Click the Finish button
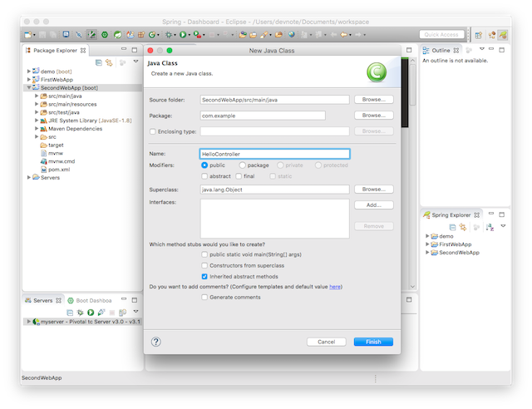Image resolution: width=532 pixels, height=409 pixels. [373, 342]
